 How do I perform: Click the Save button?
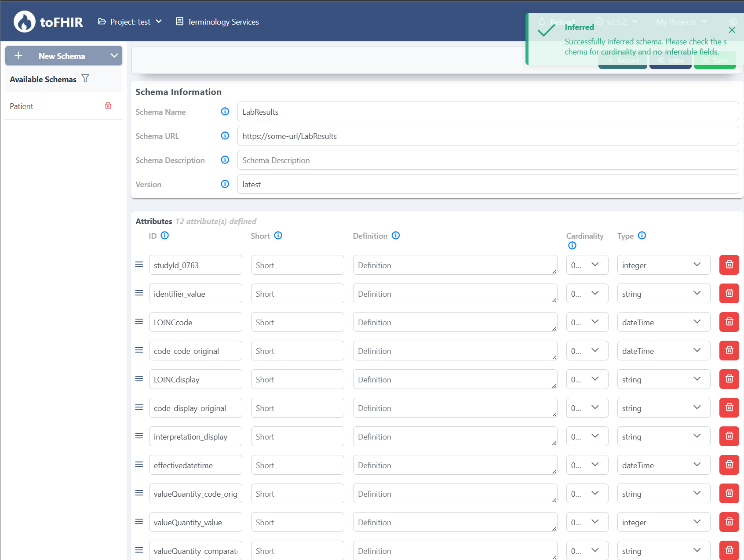[715, 60]
